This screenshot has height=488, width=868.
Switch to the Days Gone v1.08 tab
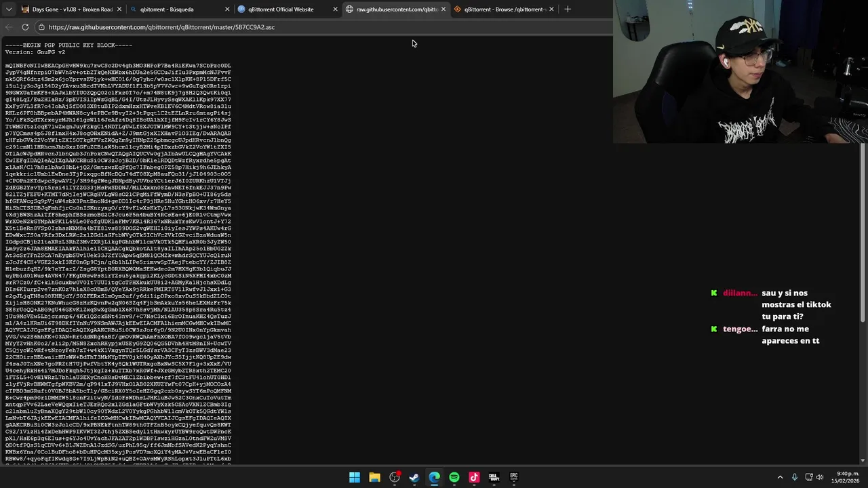coord(71,9)
